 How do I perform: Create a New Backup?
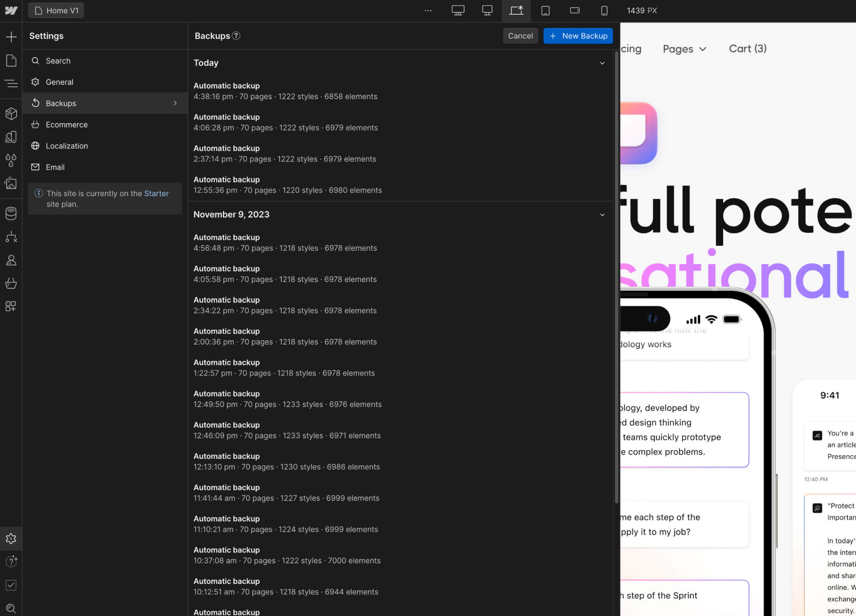click(578, 36)
